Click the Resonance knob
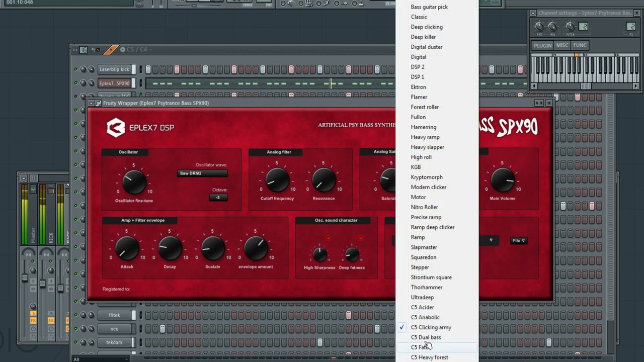 [x=324, y=180]
